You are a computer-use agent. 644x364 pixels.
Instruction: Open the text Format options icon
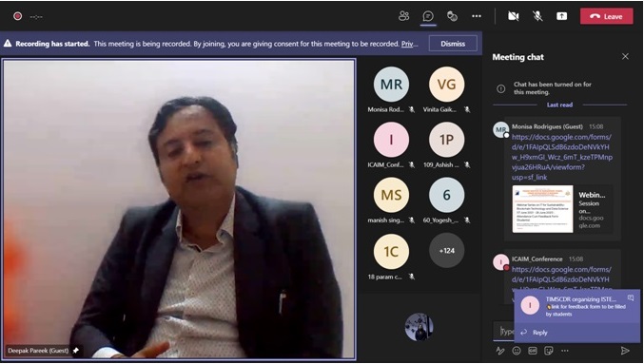[x=499, y=351]
